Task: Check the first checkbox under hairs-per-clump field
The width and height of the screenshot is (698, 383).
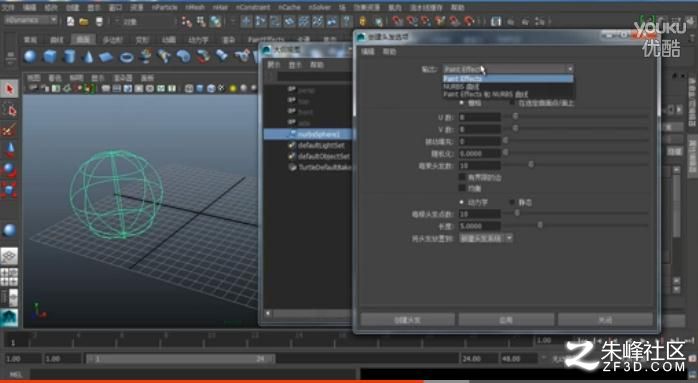Action: (462, 177)
